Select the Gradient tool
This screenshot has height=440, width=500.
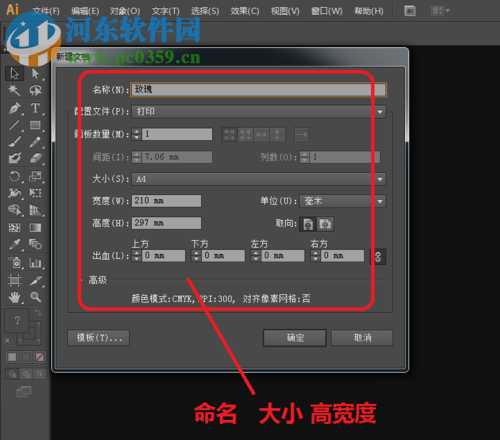[35, 228]
